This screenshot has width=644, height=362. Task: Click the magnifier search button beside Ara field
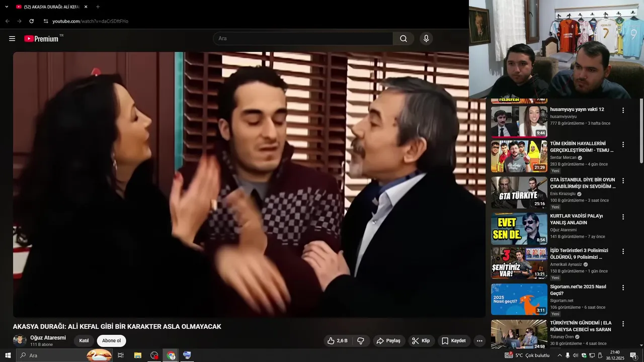(404, 39)
